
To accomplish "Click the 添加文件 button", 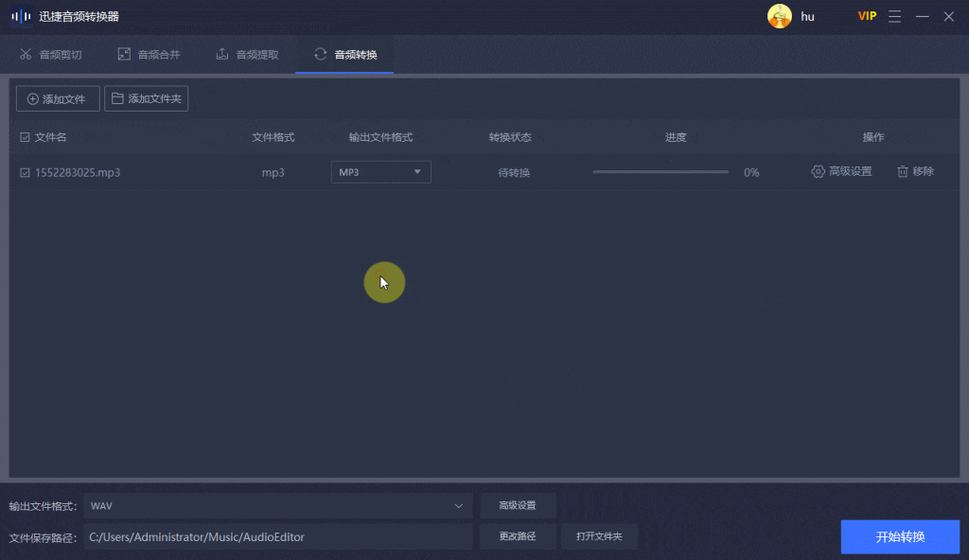I will coord(58,98).
